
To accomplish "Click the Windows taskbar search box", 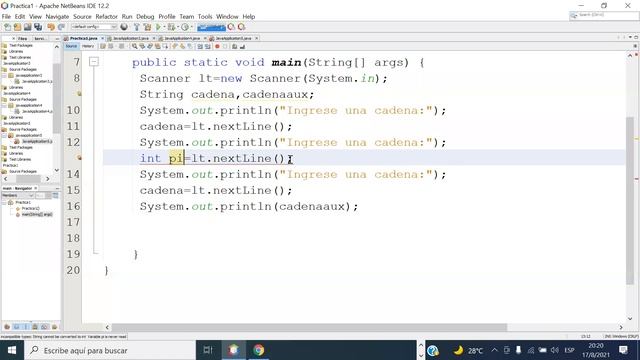I will coord(110,350).
